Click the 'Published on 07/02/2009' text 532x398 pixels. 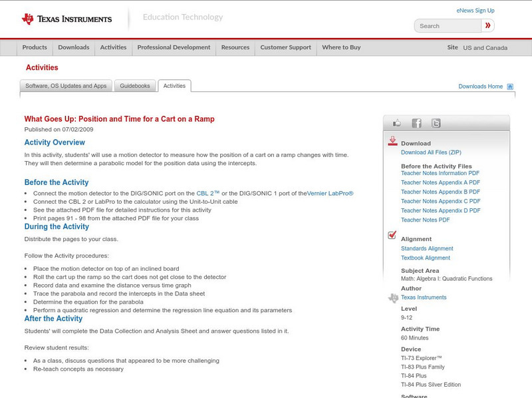tap(59, 129)
